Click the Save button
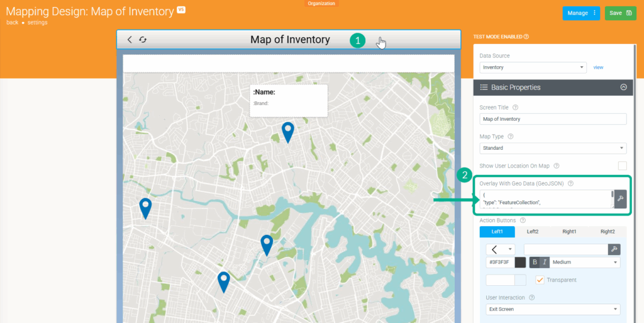The image size is (644, 323). (x=620, y=13)
